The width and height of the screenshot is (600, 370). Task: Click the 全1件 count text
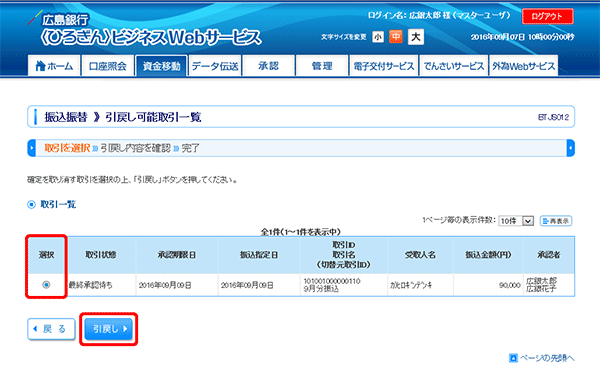300,231
